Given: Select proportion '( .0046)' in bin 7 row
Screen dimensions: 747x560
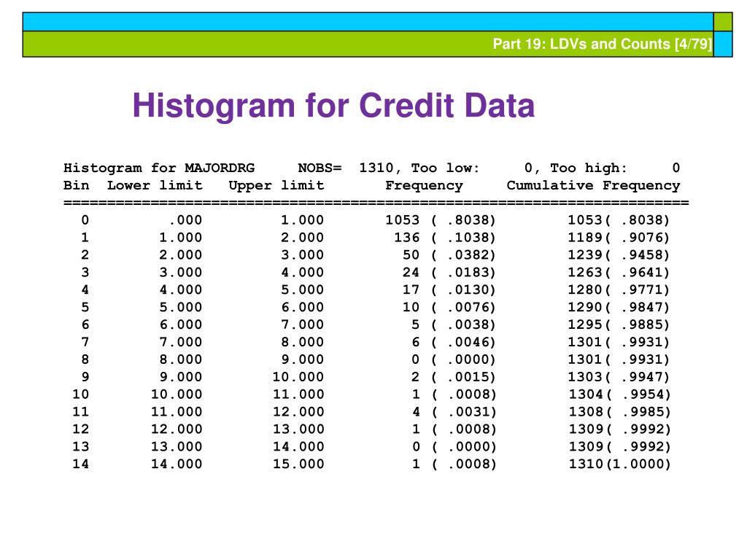Looking at the screenshot, I should (x=463, y=342).
